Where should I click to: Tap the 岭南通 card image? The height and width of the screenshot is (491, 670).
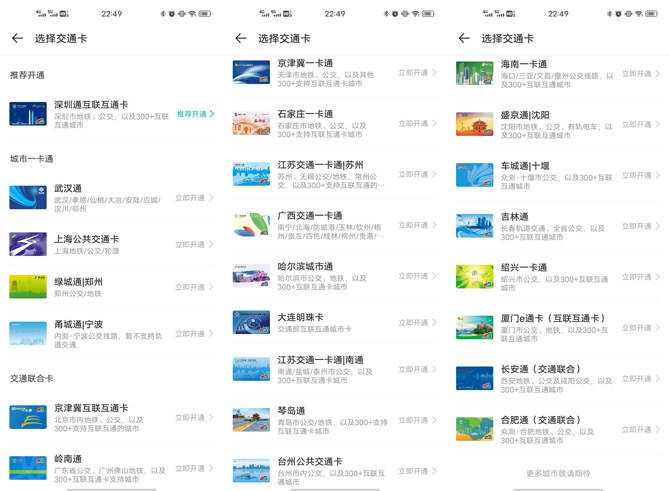[28, 468]
